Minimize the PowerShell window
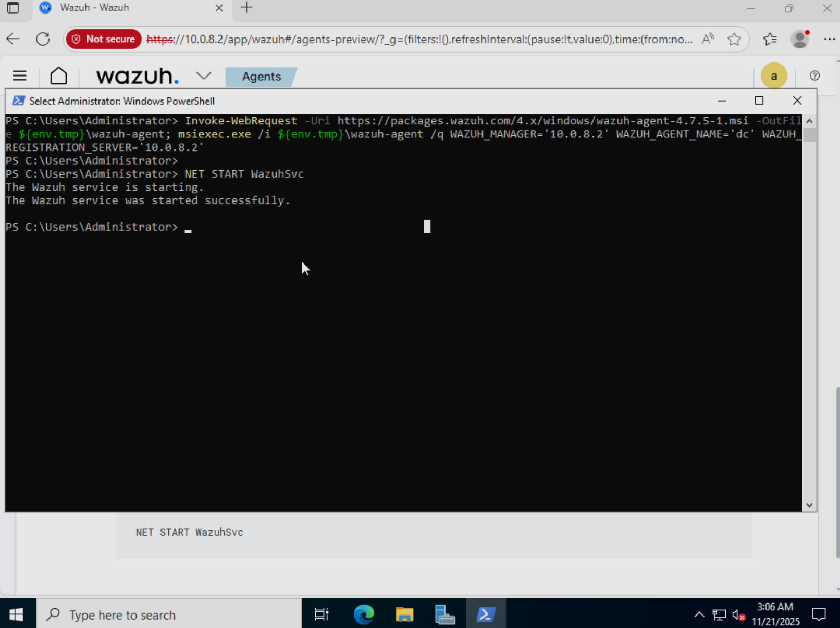This screenshot has height=628, width=840. [722, 101]
